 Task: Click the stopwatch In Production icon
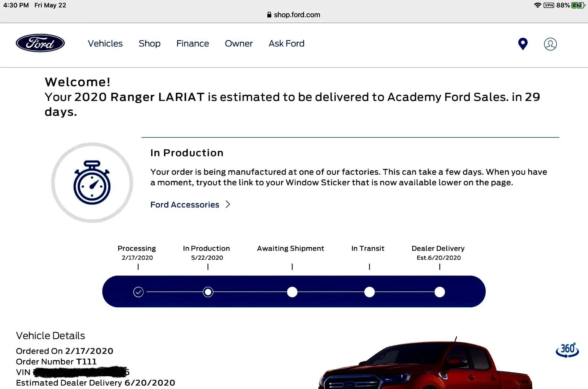click(92, 182)
